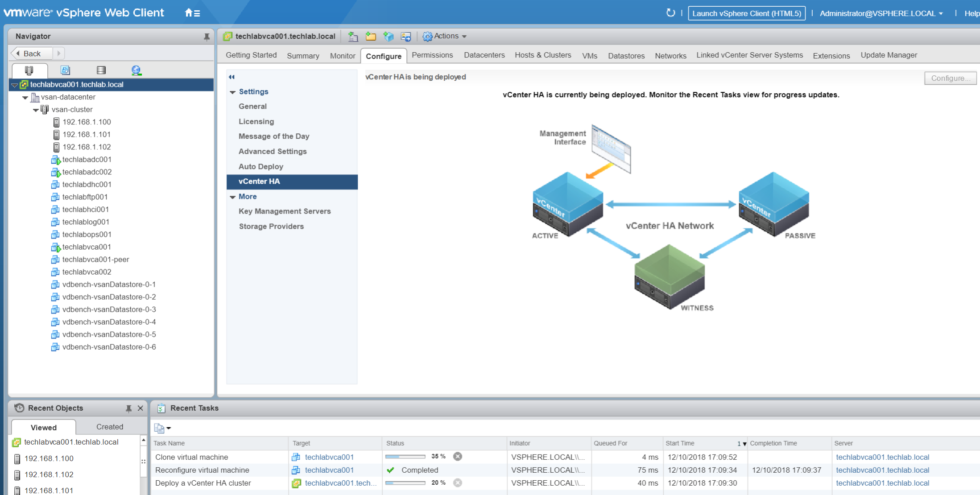Open Key Management Servers page
The height and width of the screenshot is (495, 980).
pyautogui.click(x=285, y=211)
